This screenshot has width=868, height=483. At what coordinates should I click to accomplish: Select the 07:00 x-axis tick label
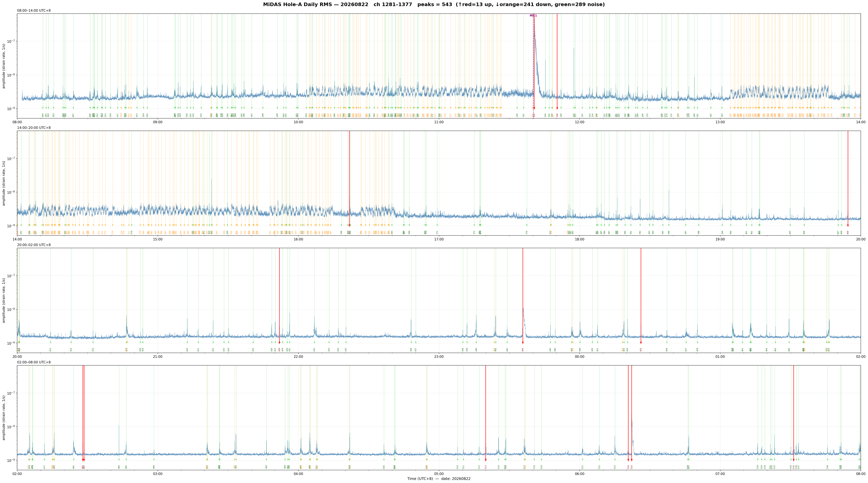point(720,474)
